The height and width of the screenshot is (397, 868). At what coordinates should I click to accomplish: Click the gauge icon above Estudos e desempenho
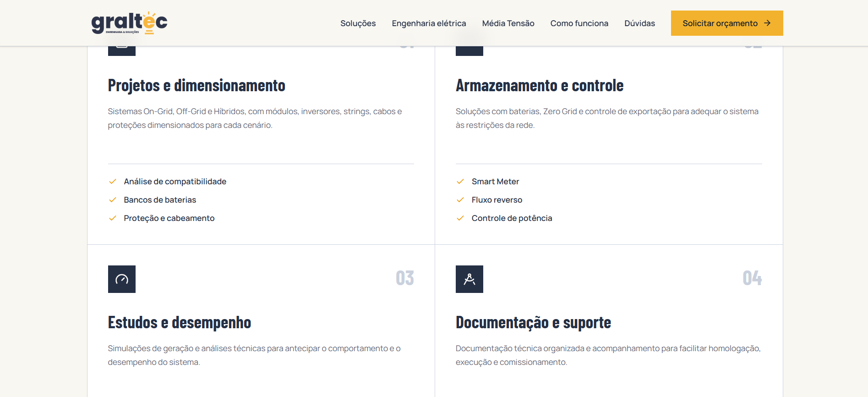point(122,279)
